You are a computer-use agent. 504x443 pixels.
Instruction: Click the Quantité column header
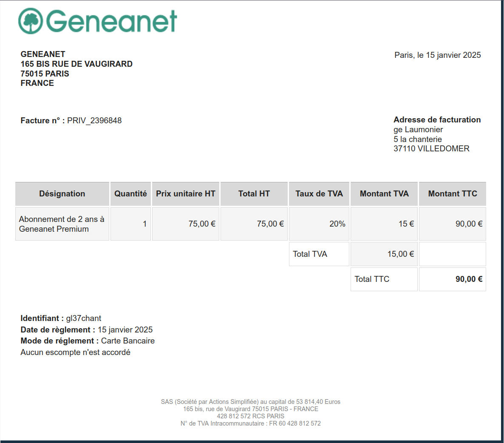tap(130, 194)
